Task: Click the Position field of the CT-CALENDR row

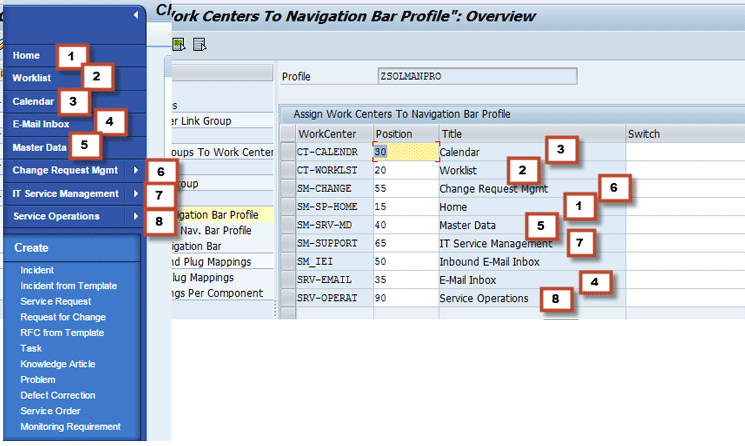Action: [405, 153]
